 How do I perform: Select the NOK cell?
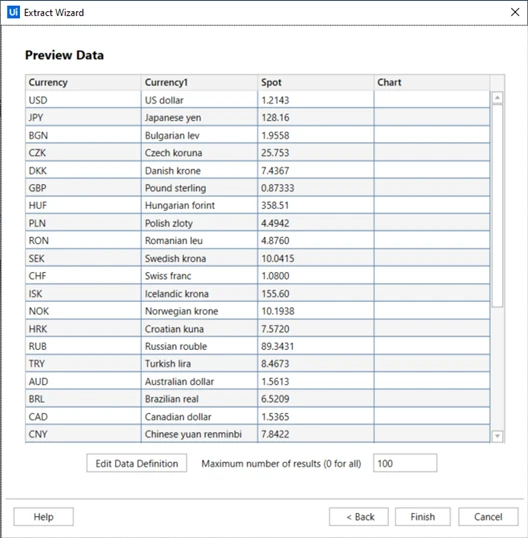pyautogui.click(x=83, y=311)
